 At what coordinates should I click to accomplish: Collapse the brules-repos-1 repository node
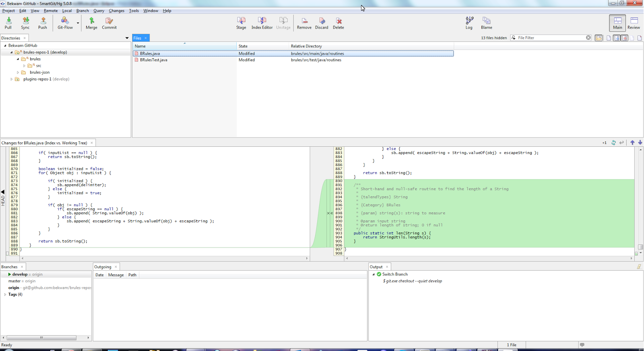click(x=11, y=52)
